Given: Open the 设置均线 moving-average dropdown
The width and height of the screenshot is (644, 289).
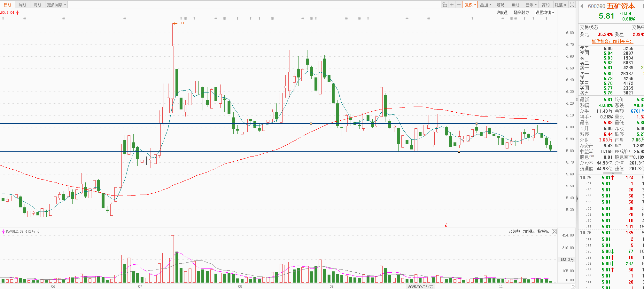Looking at the screenshot, I should point(545,12).
